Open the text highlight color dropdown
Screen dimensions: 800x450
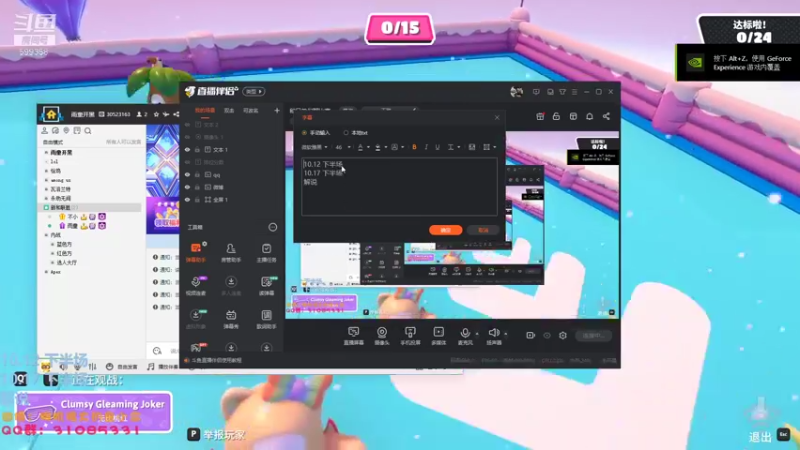pos(386,147)
